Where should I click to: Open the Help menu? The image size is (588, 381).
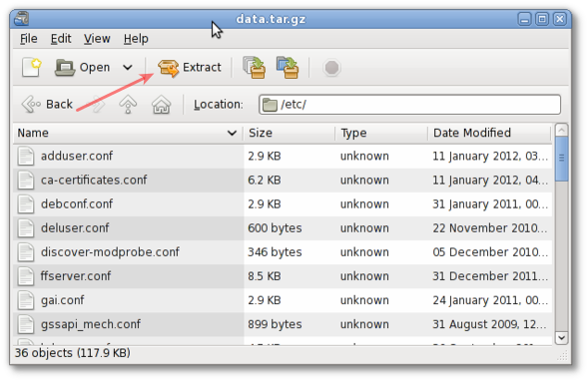click(x=136, y=39)
